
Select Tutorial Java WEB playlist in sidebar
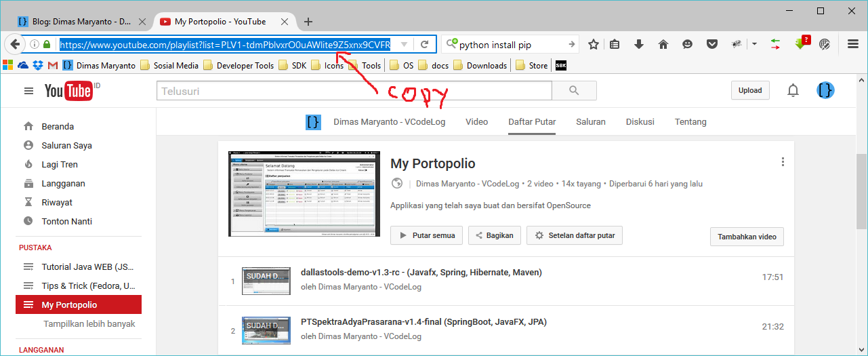[79, 266]
